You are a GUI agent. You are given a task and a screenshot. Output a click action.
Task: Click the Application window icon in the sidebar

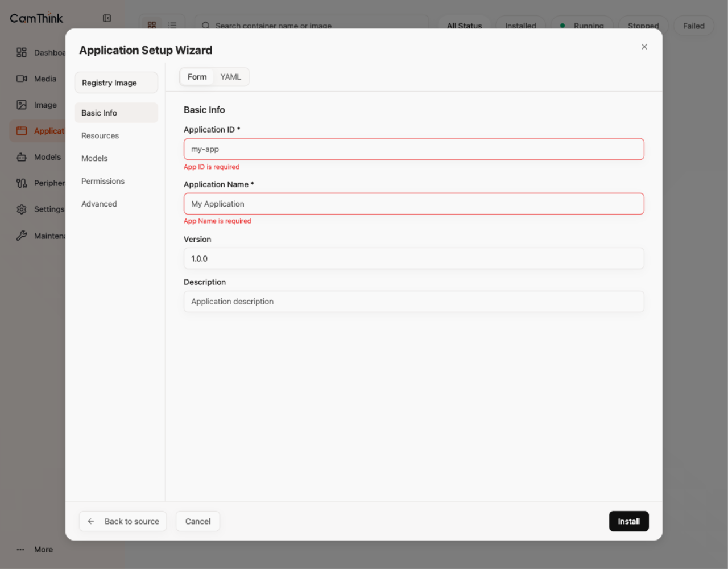coord(22,131)
